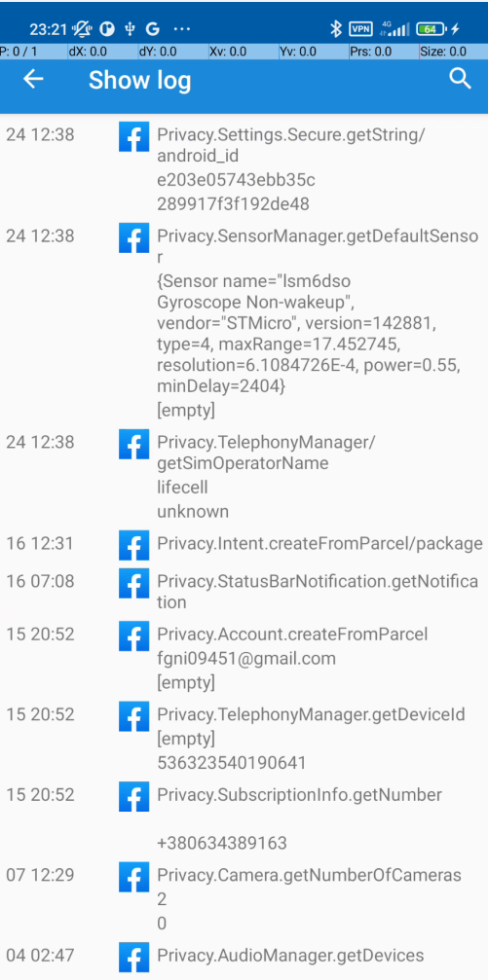The height and width of the screenshot is (980, 488).
Task: Tap Facebook icon beside StatusBarNotification entry
Action: pos(133,583)
